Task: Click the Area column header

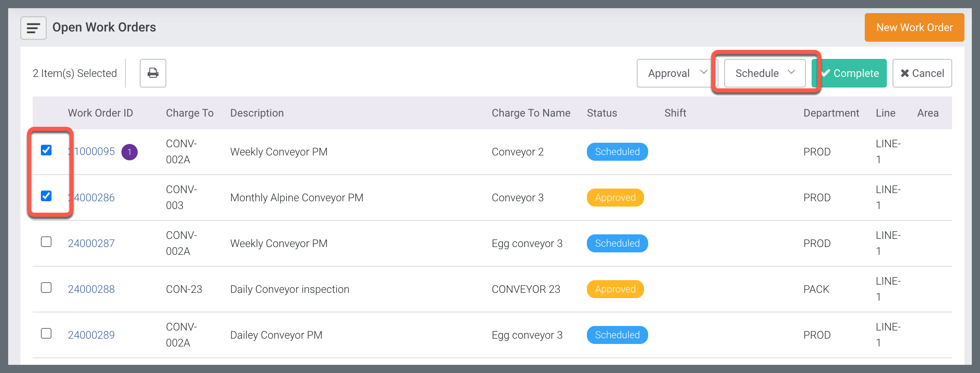Action: tap(928, 113)
